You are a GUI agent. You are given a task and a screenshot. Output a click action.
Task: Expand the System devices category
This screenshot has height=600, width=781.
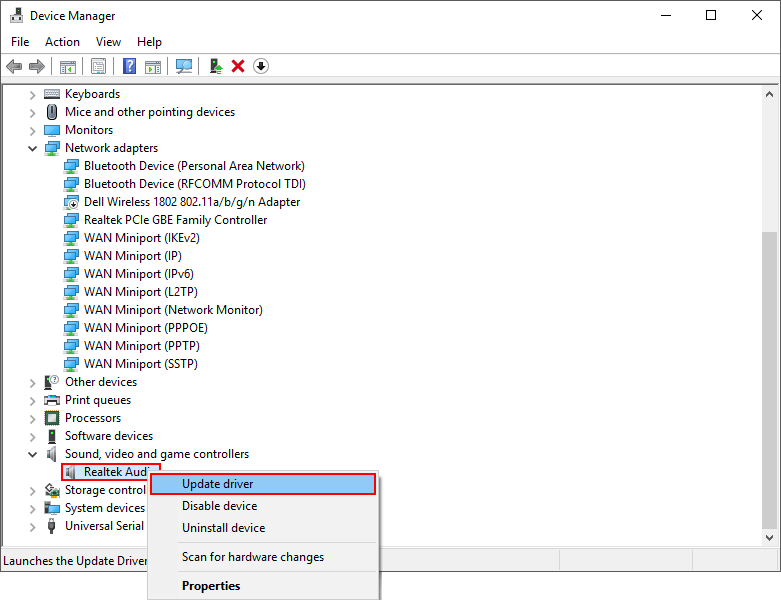click(32, 509)
